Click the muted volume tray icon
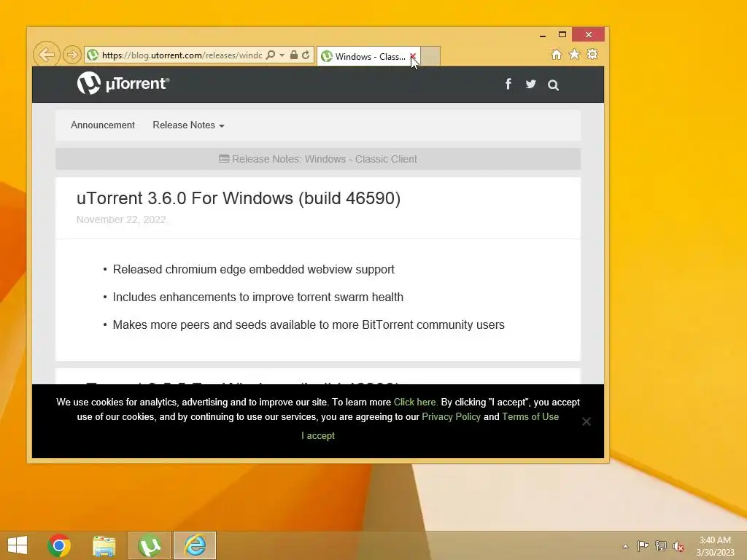 point(678,546)
